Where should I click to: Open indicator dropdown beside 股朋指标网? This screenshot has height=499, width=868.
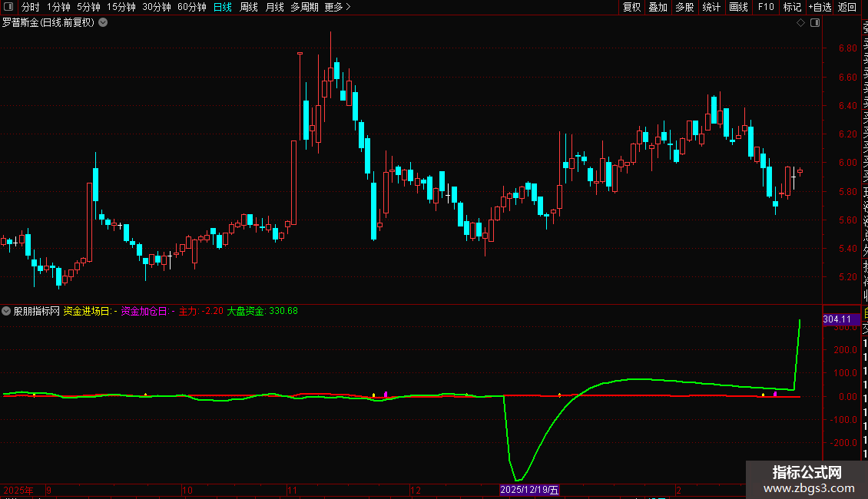pyautogui.click(x=6, y=312)
